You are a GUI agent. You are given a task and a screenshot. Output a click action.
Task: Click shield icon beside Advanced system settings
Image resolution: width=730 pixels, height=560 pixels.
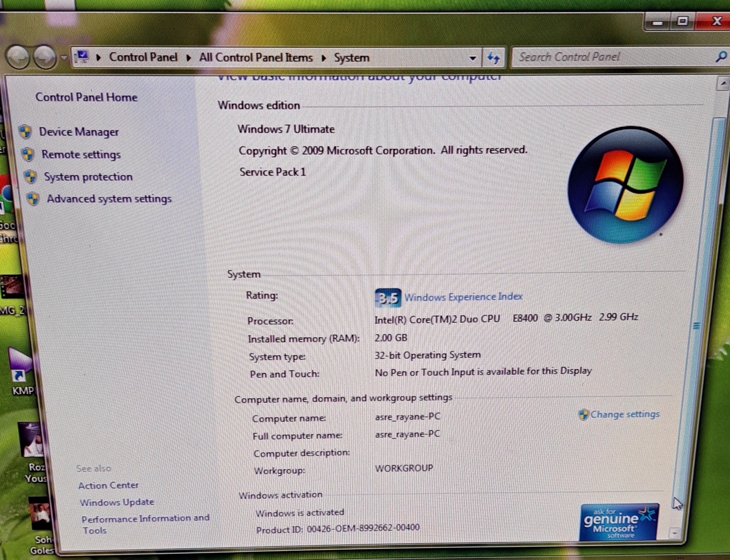(33, 199)
